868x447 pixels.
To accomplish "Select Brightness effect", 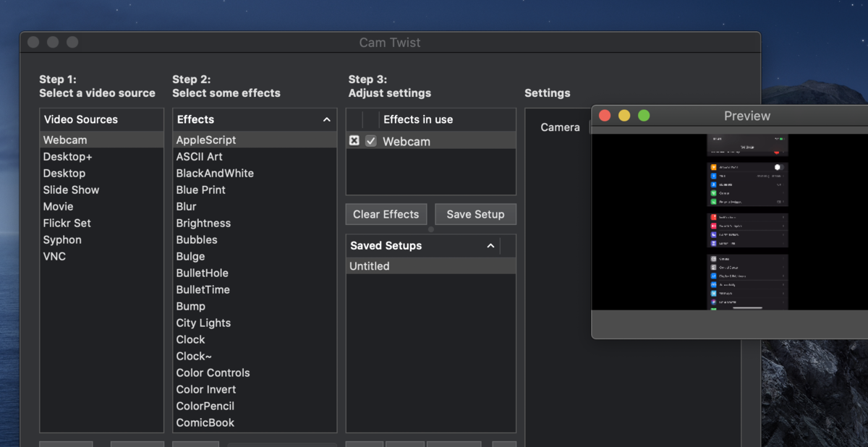I will (255, 223).
